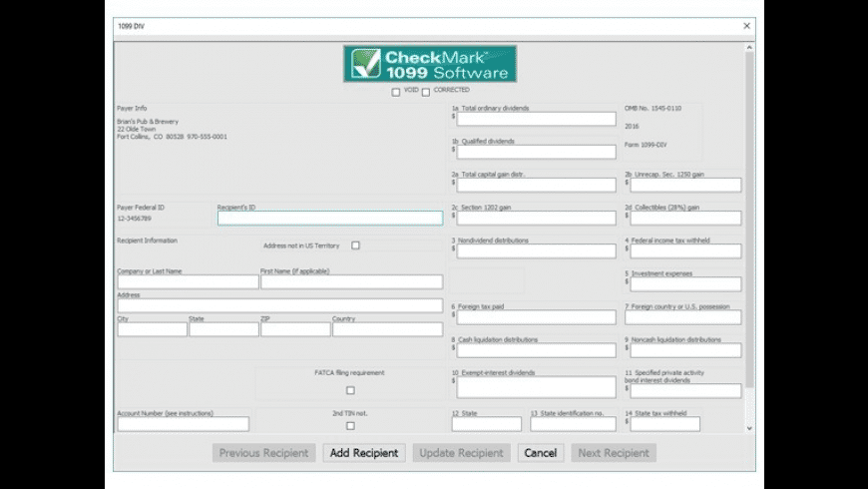Click the Previous Recipient button

263,453
